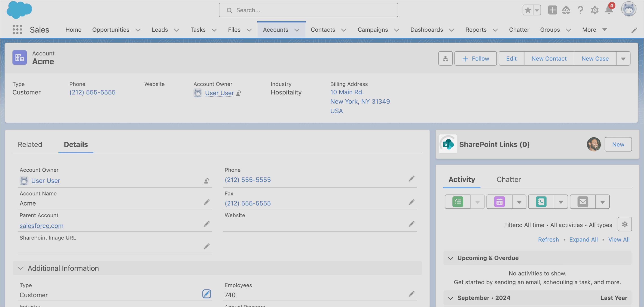The width and height of the screenshot is (644, 307).
Task: Open the salesforce.com parent account link
Action: 41,225
